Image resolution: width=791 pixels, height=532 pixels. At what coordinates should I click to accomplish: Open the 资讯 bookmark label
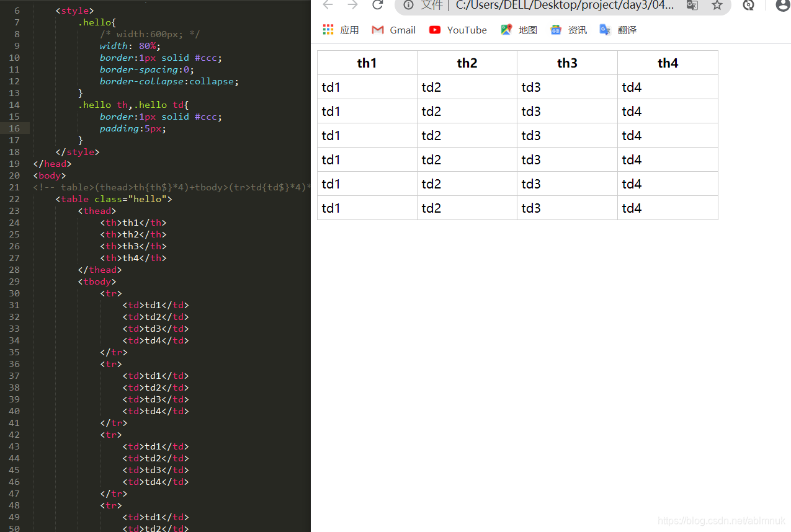(578, 30)
